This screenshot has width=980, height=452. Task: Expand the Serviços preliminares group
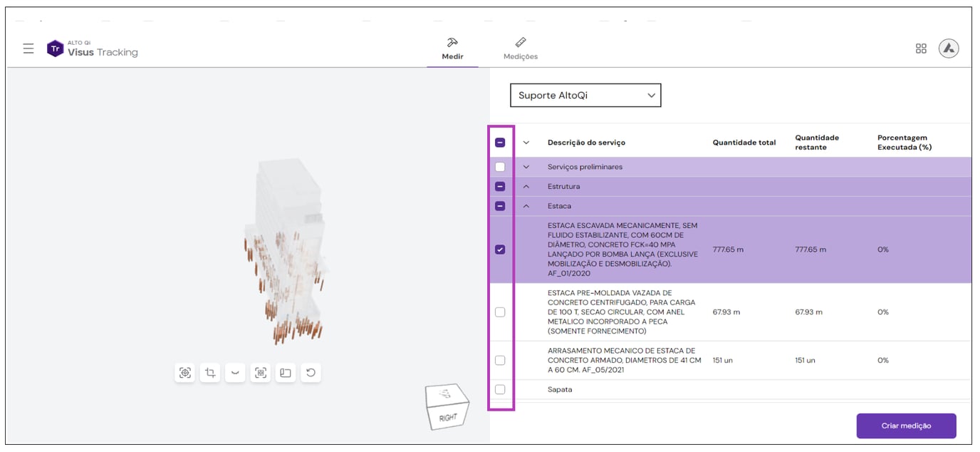click(527, 167)
